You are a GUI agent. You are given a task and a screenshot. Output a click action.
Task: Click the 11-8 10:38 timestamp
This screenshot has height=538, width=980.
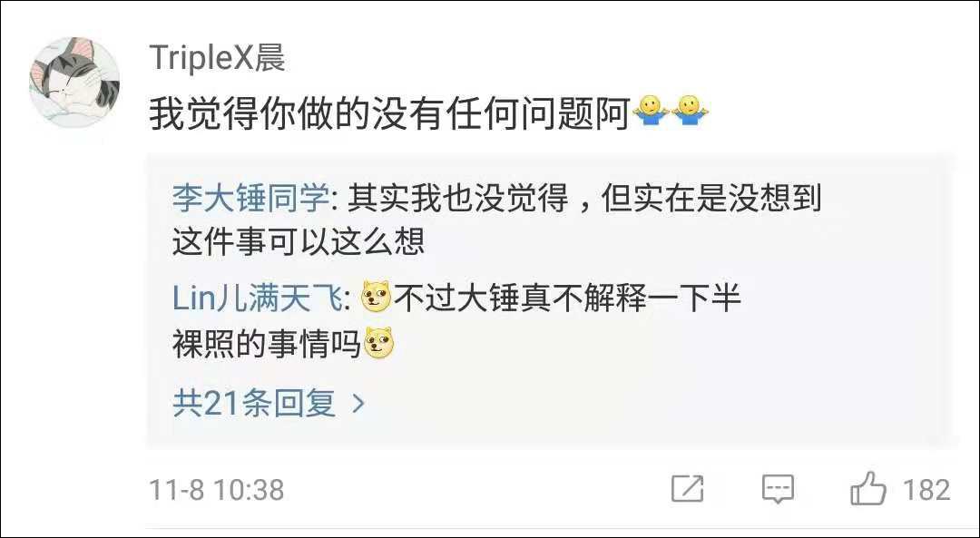[x=217, y=490]
